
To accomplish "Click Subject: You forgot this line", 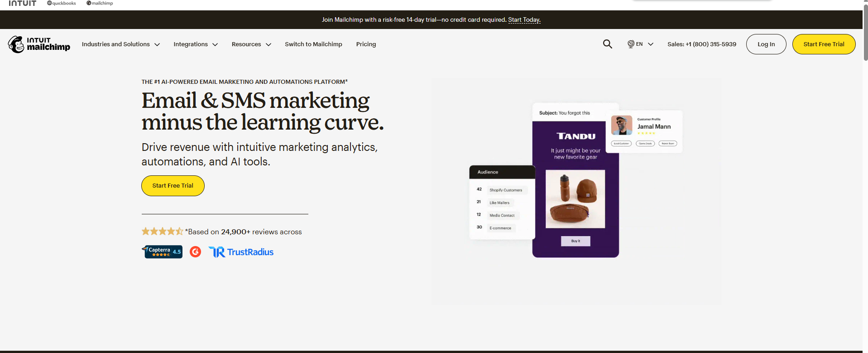I will (565, 113).
